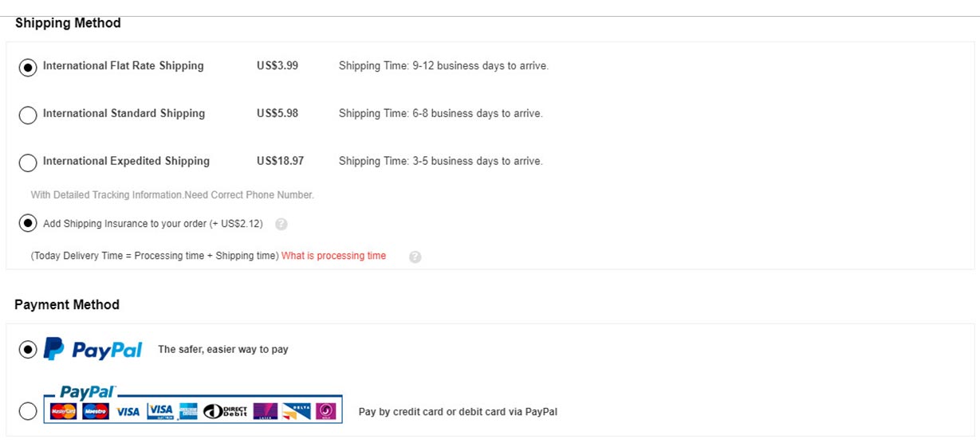Click the Visa Electron card icon

pyautogui.click(x=160, y=411)
